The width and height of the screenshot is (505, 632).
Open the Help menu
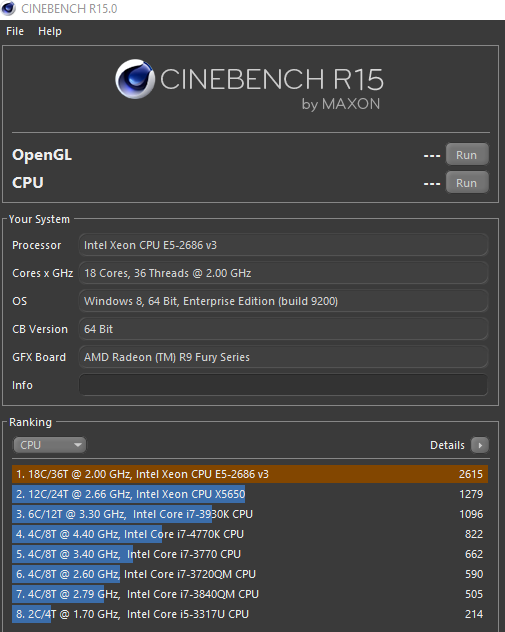click(x=50, y=31)
